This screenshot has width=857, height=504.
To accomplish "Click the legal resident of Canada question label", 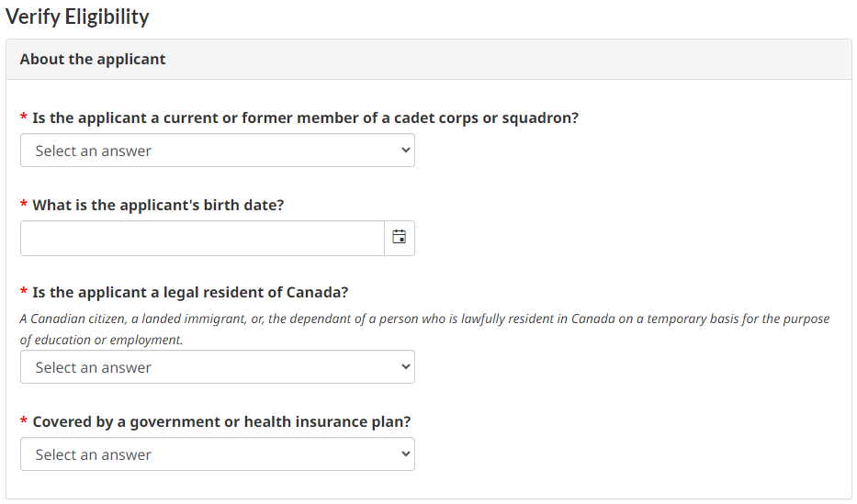I will pyautogui.click(x=190, y=292).
